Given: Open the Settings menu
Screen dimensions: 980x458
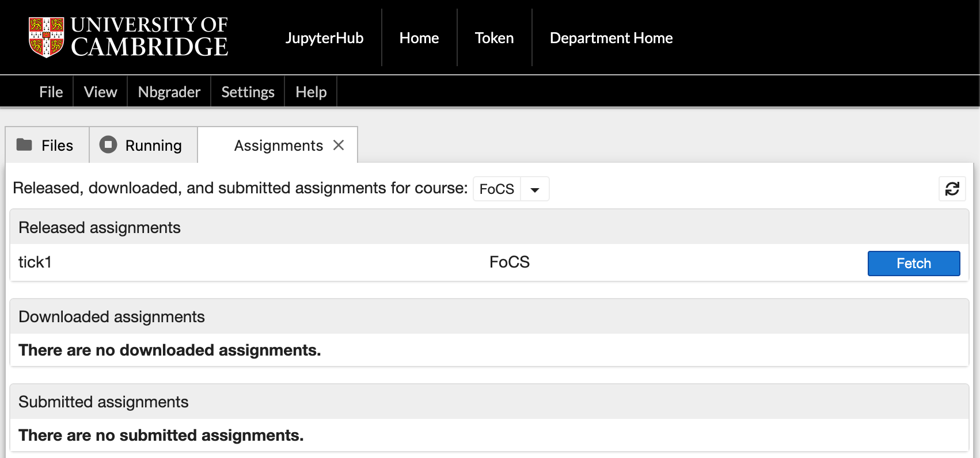Looking at the screenshot, I should coord(248,92).
